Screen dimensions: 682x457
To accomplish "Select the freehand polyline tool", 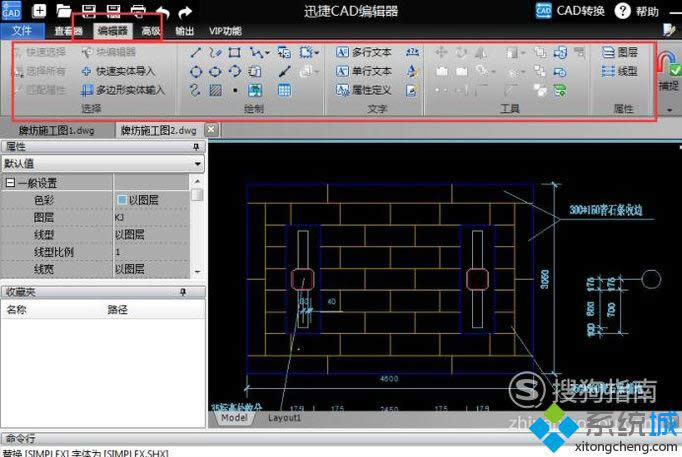I will pos(215,53).
